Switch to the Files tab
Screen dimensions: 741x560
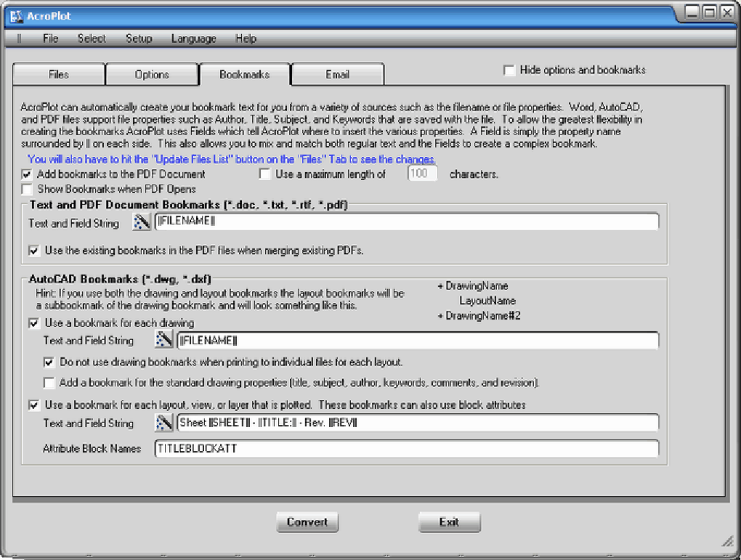[x=59, y=75]
